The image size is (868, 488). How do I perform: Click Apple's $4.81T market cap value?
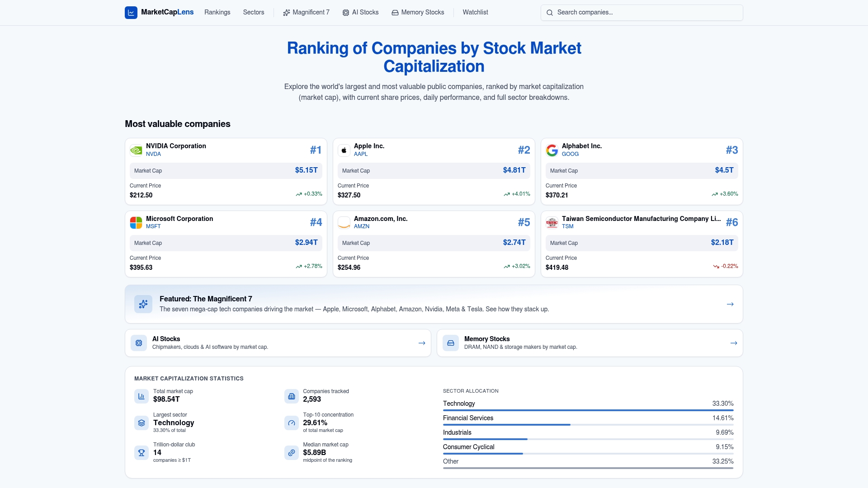pos(514,170)
